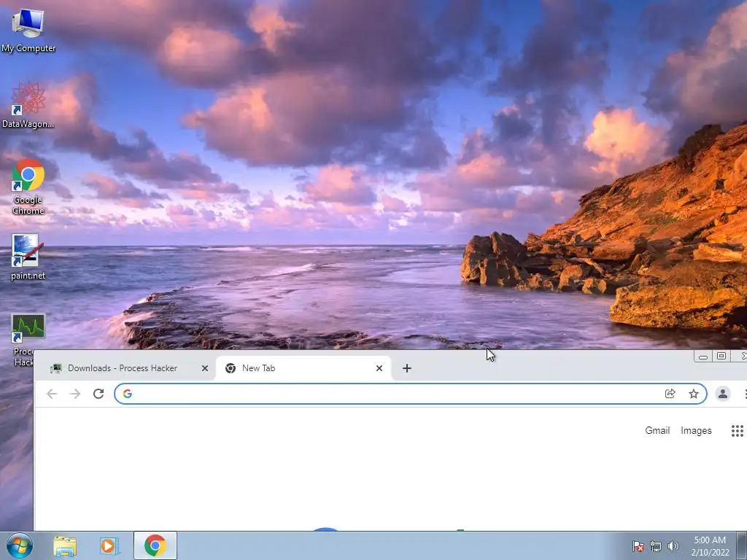This screenshot has width=747, height=560.
Task: Open Windows Media Player from taskbar
Action: point(109,545)
